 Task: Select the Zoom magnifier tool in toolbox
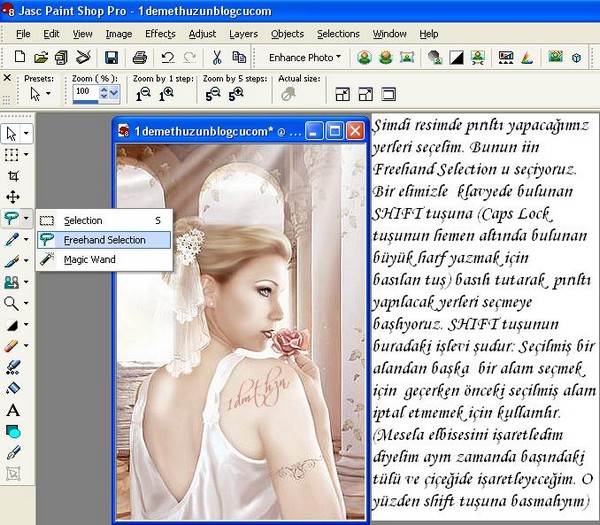12,303
